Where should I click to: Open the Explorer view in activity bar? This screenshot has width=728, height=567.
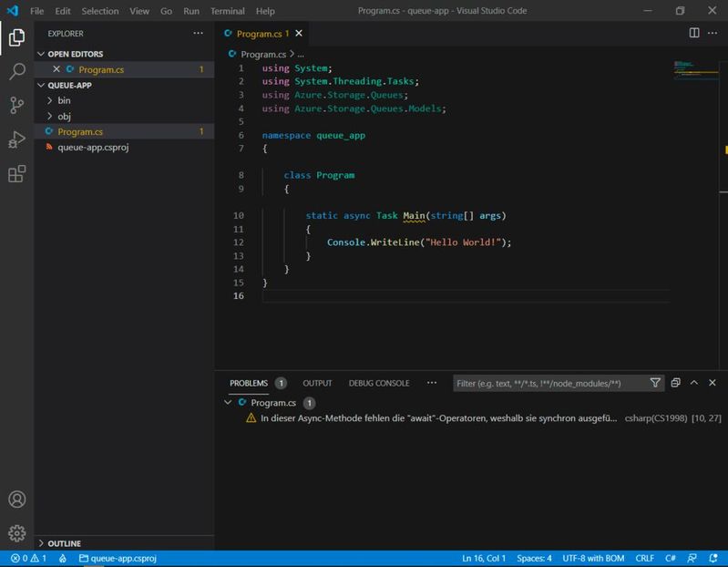16,37
